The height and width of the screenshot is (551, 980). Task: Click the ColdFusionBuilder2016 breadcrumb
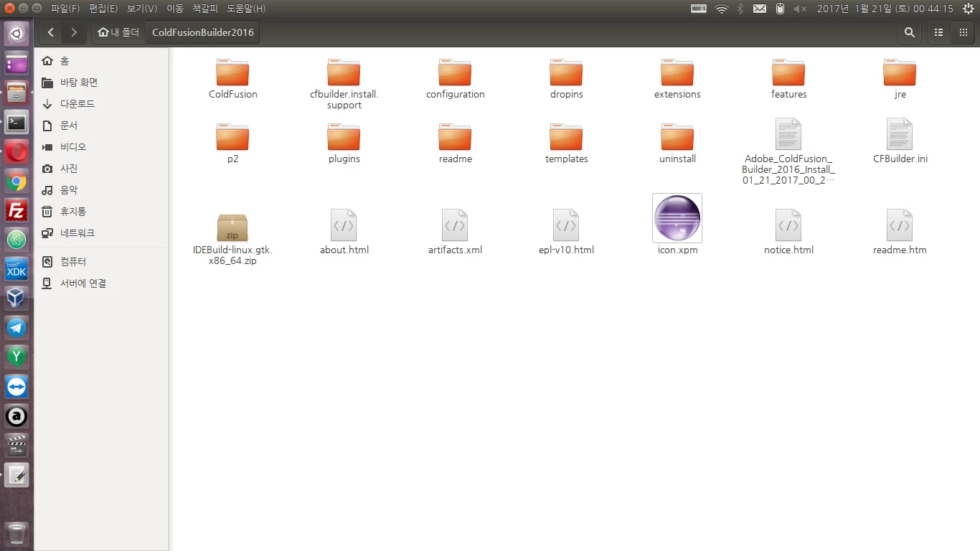tap(203, 32)
